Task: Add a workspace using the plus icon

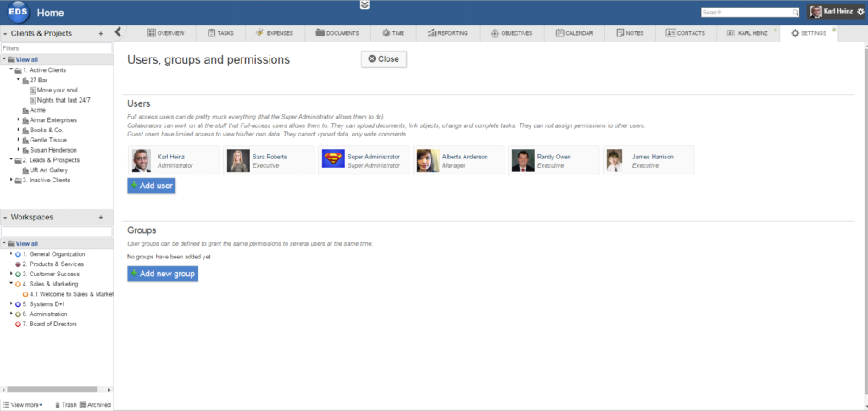Action: (101, 218)
